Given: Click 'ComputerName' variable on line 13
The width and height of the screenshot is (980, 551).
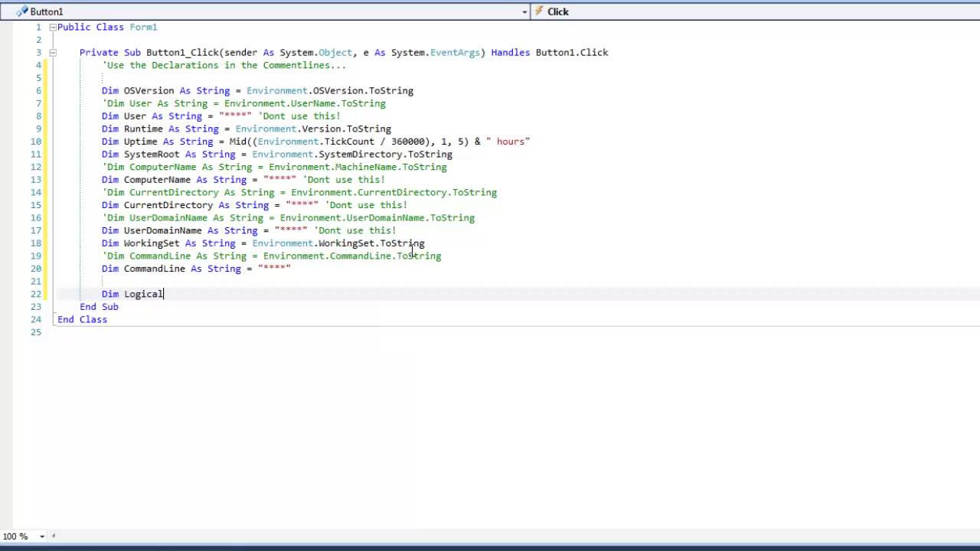Looking at the screenshot, I should 157,180.
